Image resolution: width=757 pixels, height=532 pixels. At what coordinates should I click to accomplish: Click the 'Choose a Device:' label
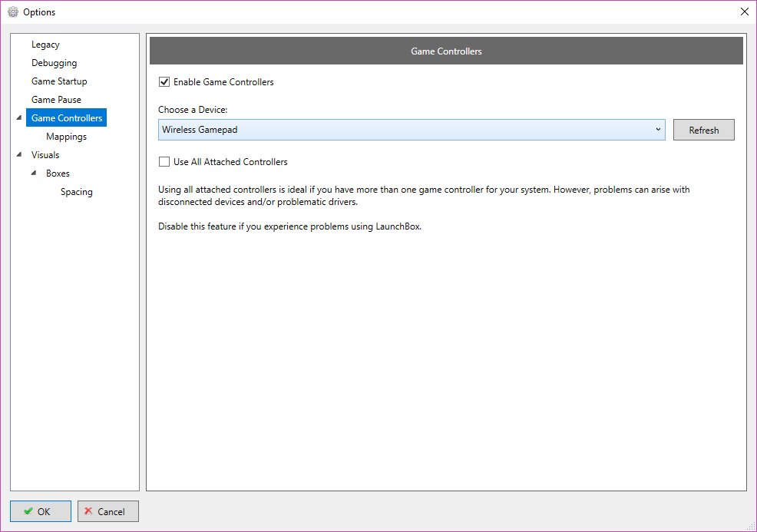click(x=193, y=110)
